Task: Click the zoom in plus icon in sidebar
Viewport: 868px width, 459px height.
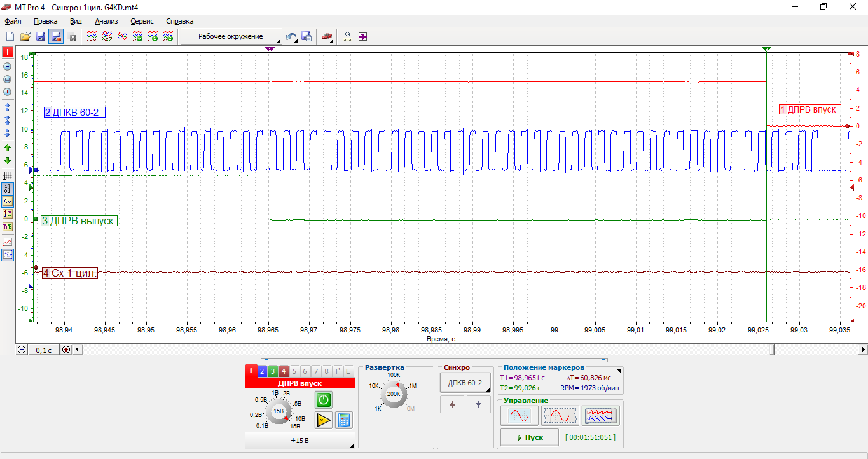Action: 8,92
